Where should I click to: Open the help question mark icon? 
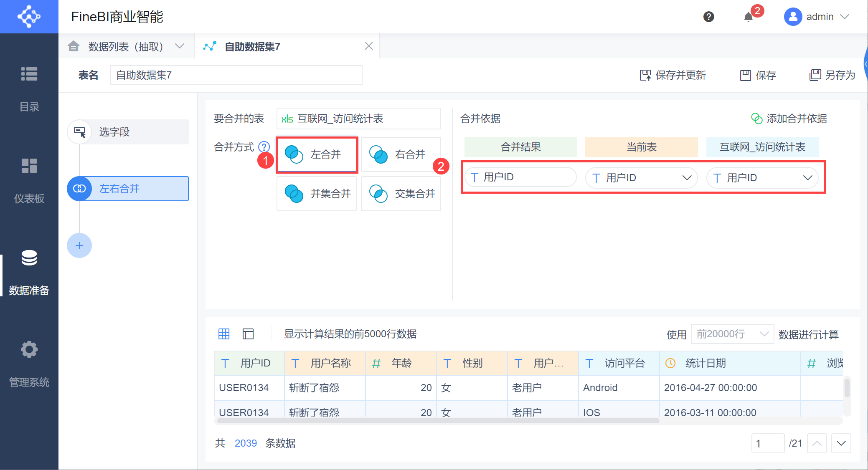tap(708, 17)
